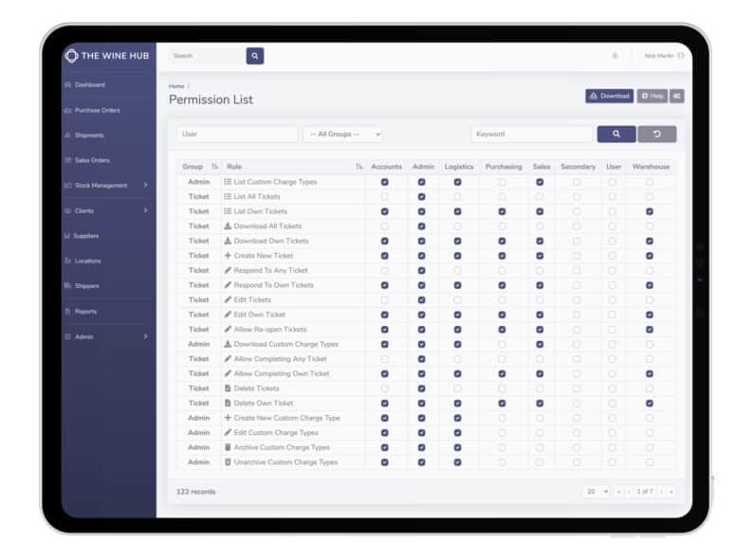Uncheck Warehouse for List Own Tickets
Screen dimensions: 753x560
point(650,211)
